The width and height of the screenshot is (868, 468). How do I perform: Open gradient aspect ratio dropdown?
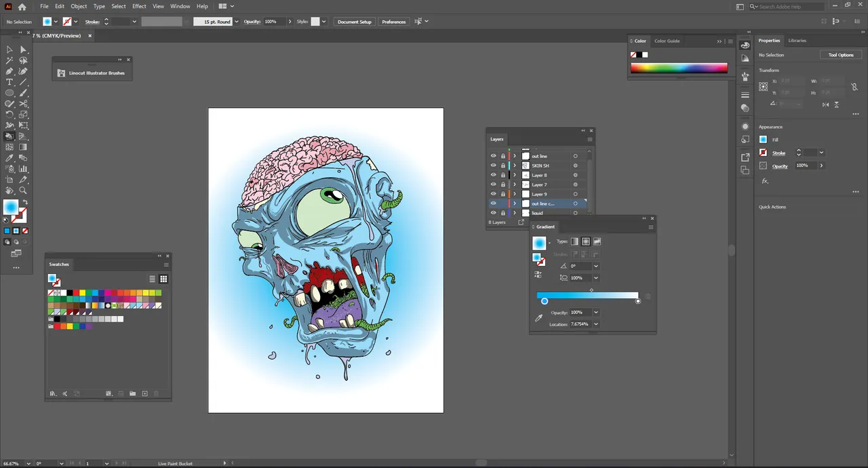[596, 277]
